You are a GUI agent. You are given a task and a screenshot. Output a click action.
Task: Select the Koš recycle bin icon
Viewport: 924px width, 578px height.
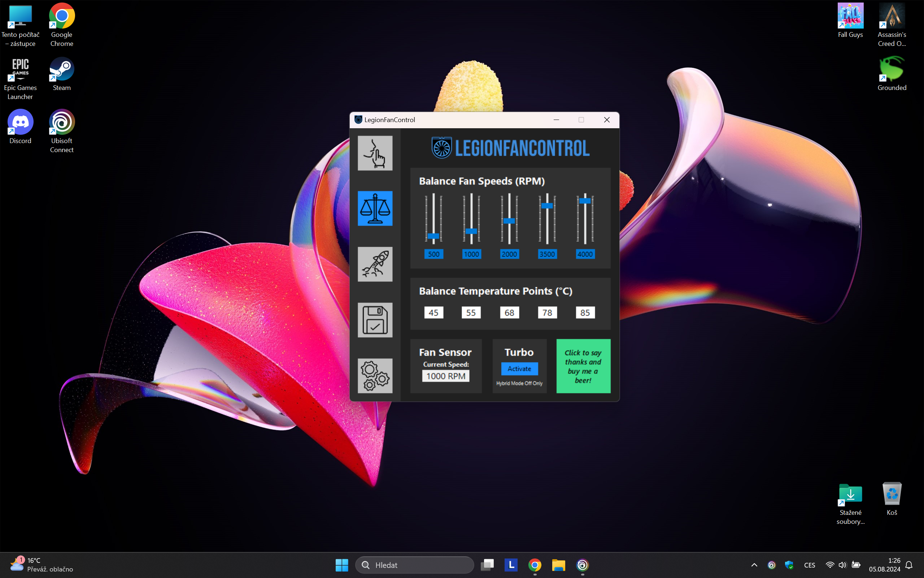pos(892,499)
